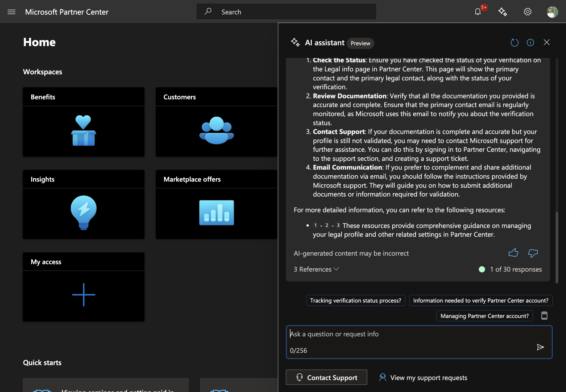The image size is (566, 392).
Task: Toggle AI assistant sparkle icon in header
Action: 503,12
